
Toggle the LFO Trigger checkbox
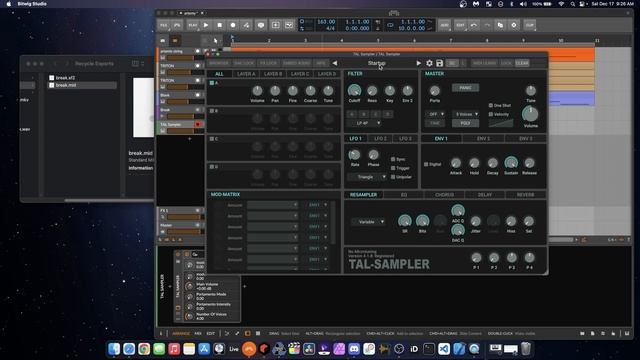point(393,168)
